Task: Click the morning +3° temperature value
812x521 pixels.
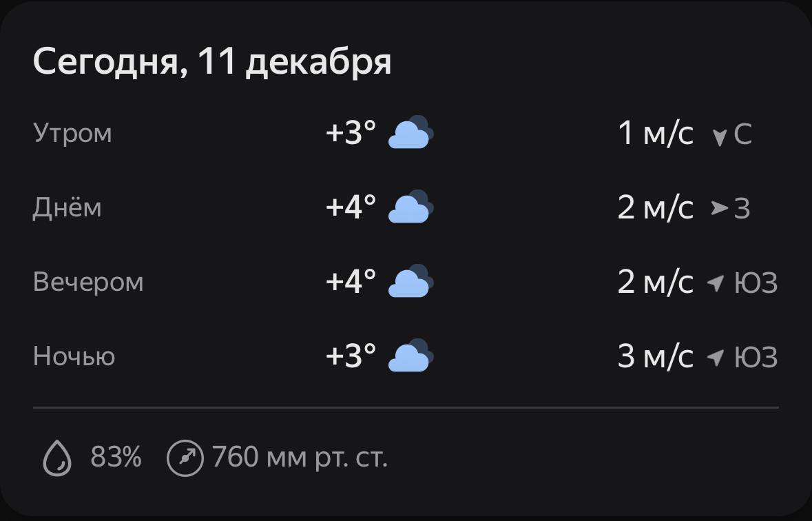Action: click(x=351, y=133)
